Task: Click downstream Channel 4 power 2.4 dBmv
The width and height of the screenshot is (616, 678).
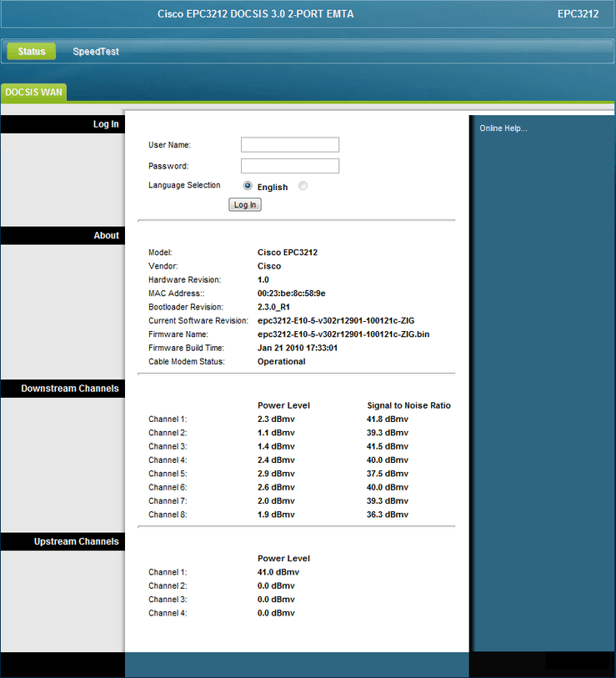Action: [x=276, y=460]
